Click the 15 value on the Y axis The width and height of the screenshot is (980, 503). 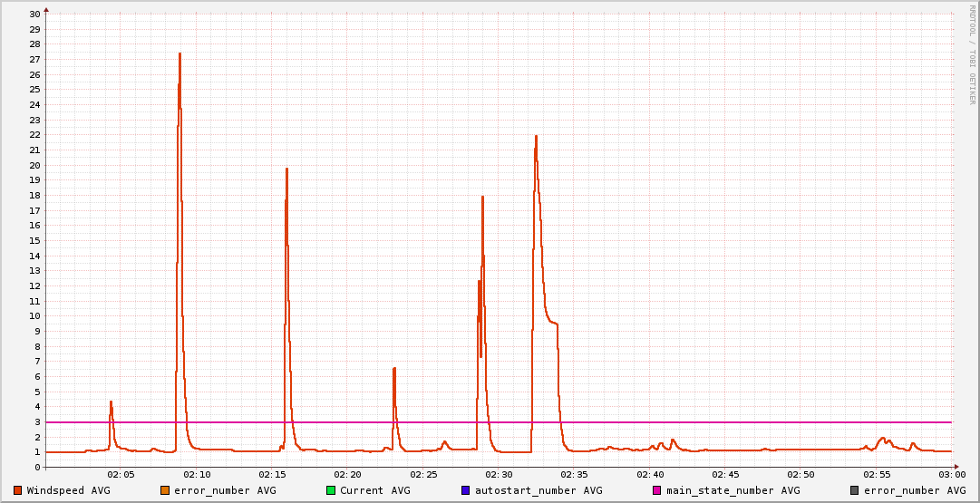click(34, 241)
